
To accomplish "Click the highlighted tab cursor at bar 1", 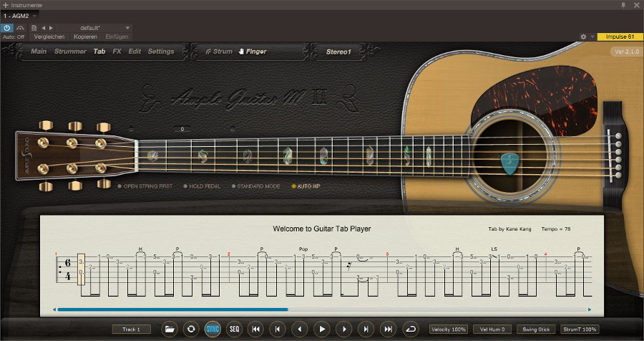I will click(x=82, y=269).
